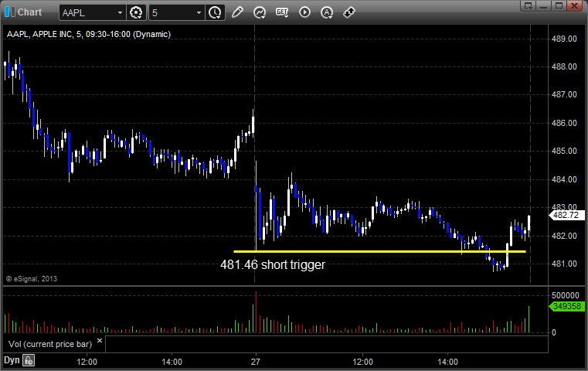Expand the interval dropdown arrow beside 5
This screenshot has width=588, height=371.
pos(199,13)
